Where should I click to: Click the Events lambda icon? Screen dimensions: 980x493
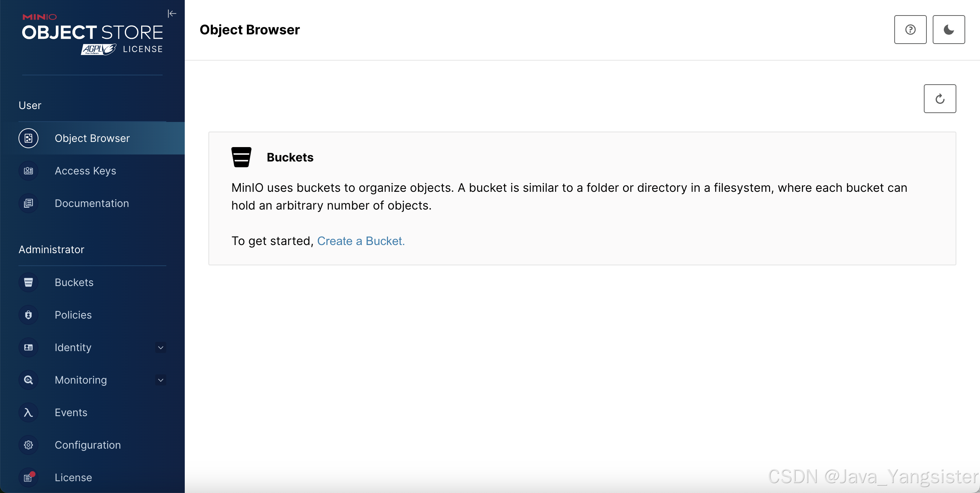(28, 412)
